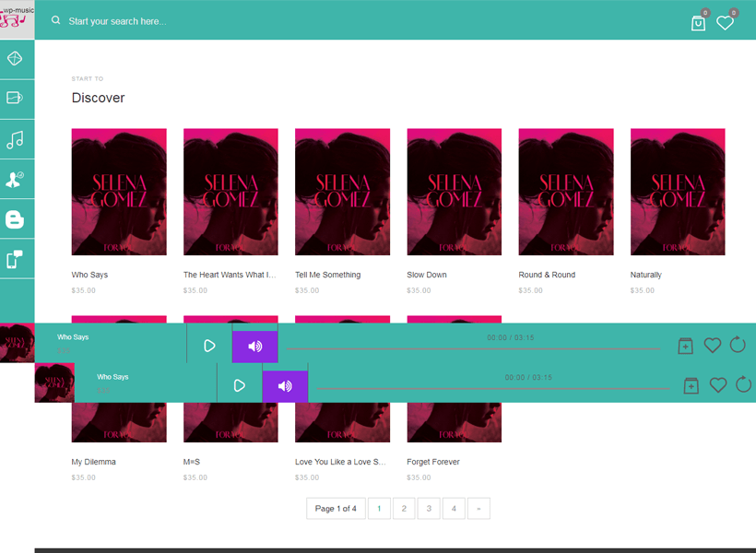Open the mobile chat icon in sidebar
756x553 pixels.
(15, 259)
